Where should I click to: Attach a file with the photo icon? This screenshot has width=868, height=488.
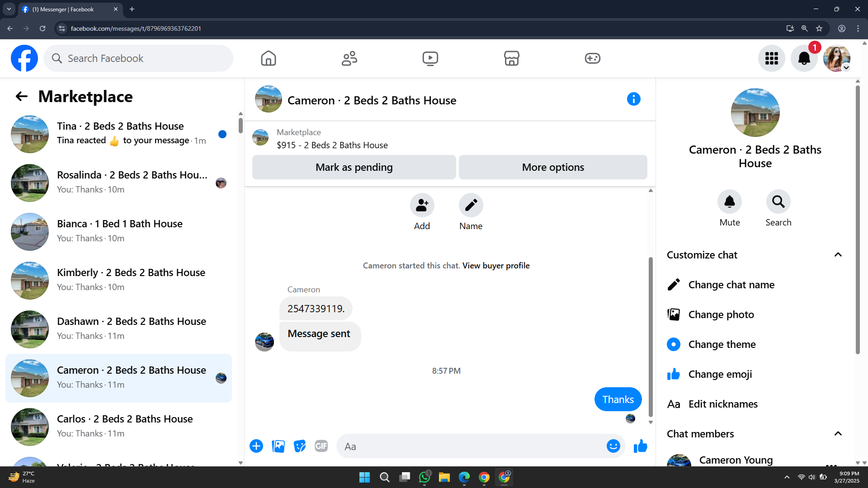278,446
